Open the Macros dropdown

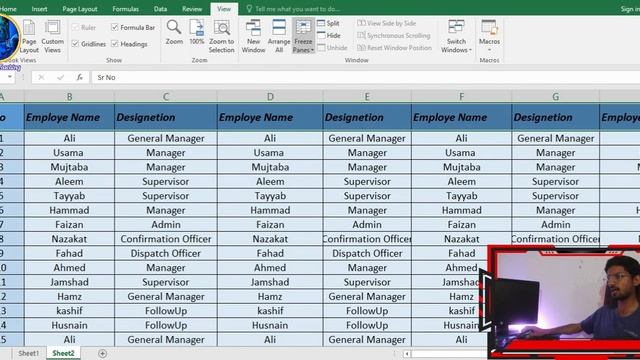(489, 37)
